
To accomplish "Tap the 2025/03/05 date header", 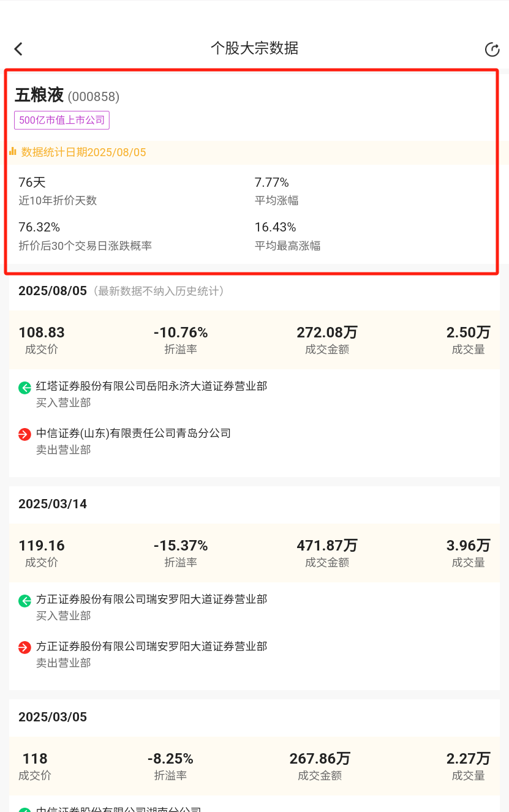I will [53, 717].
